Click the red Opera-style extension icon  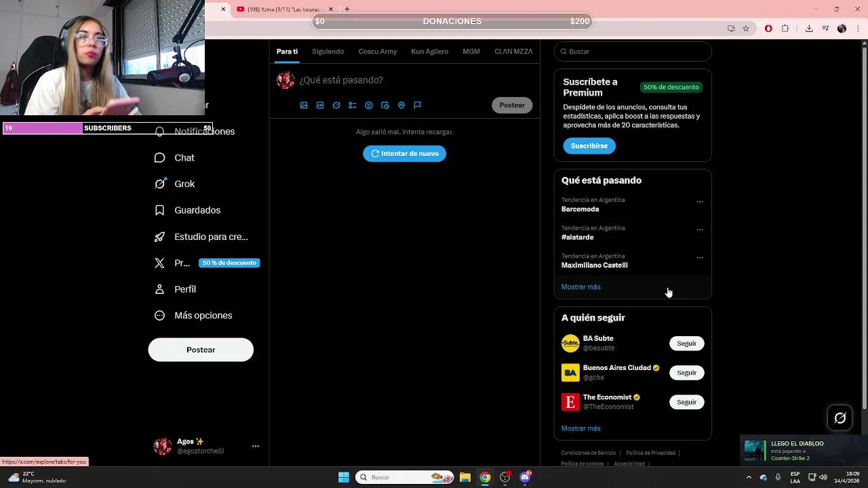[x=768, y=28]
